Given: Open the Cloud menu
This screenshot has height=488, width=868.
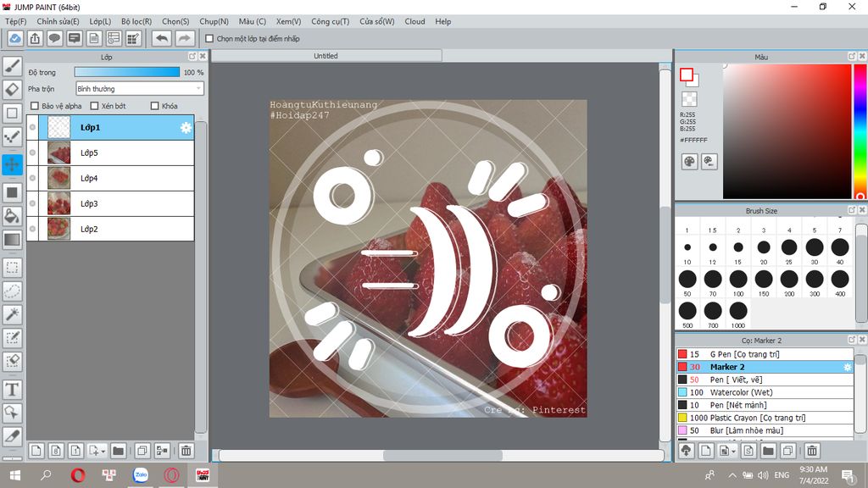Looking at the screenshot, I should (x=415, y=21).
